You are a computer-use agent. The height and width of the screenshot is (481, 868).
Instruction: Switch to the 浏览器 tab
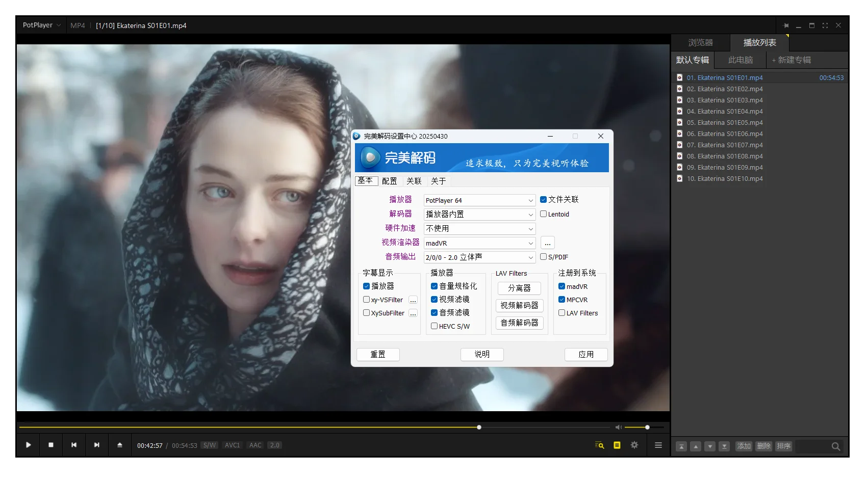700,43
